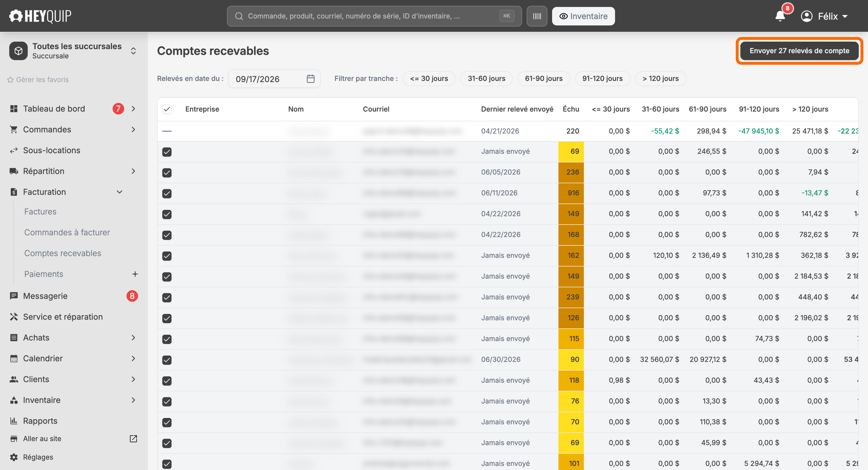Click the branch cube icon
This screenshot has height=470, width=868.
(18, 51)
